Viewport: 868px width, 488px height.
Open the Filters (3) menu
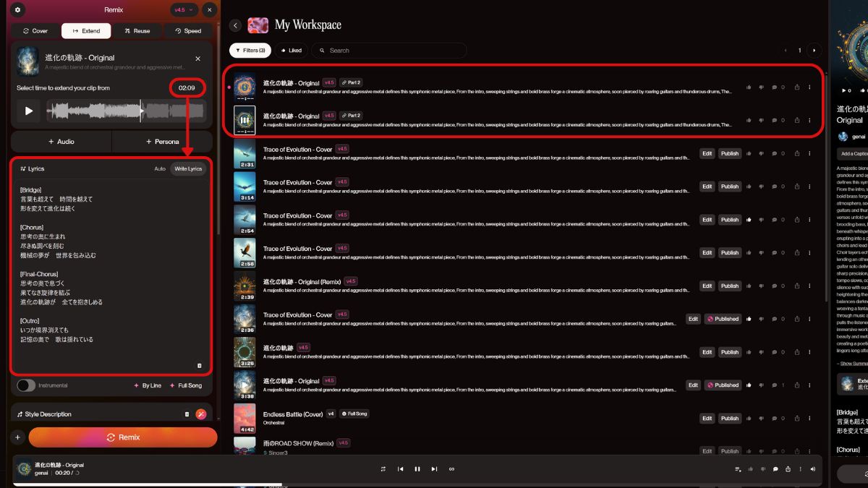pos(250,51)
